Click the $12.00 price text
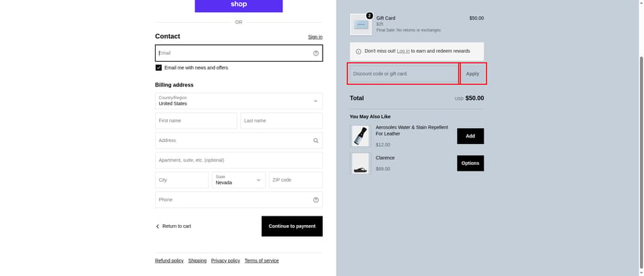This screenshot has height=276, width=644. pos(383,145)
